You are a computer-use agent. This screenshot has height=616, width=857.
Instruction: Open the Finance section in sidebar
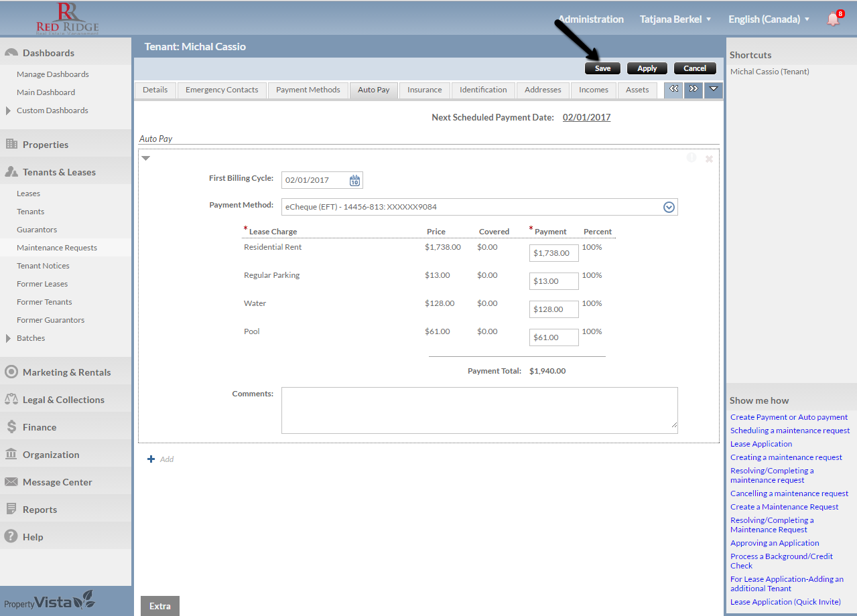coord(40,427)
